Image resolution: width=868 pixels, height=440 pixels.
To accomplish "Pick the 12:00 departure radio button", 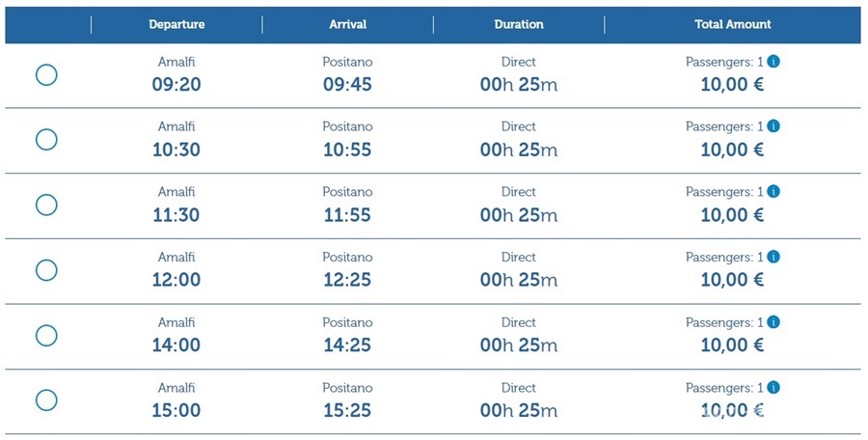I will (46, 270).
